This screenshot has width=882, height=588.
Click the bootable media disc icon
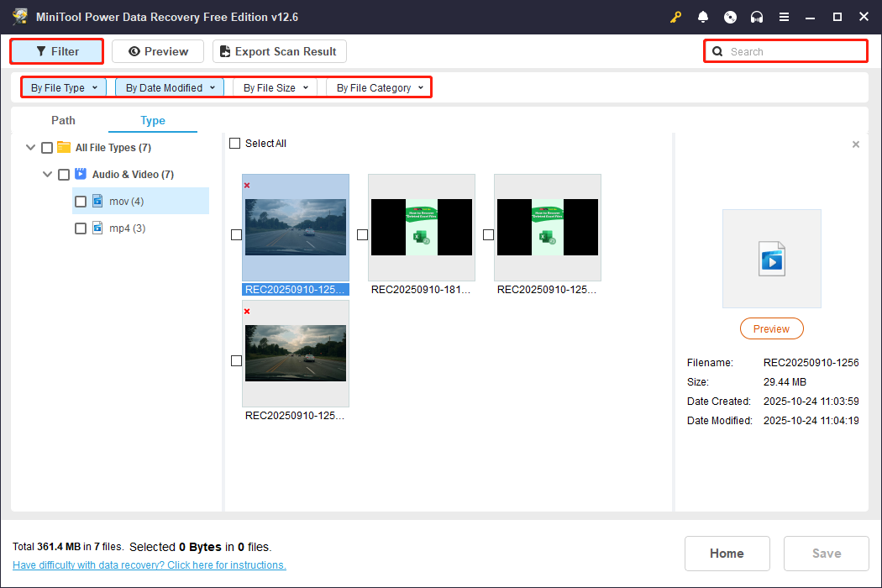pyautogui.click(x=730, y=17)
